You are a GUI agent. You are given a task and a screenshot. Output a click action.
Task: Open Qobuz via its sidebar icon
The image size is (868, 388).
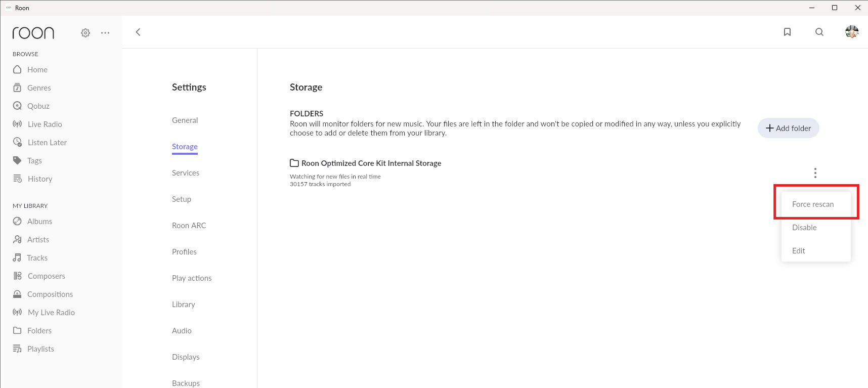click(17, 106)
